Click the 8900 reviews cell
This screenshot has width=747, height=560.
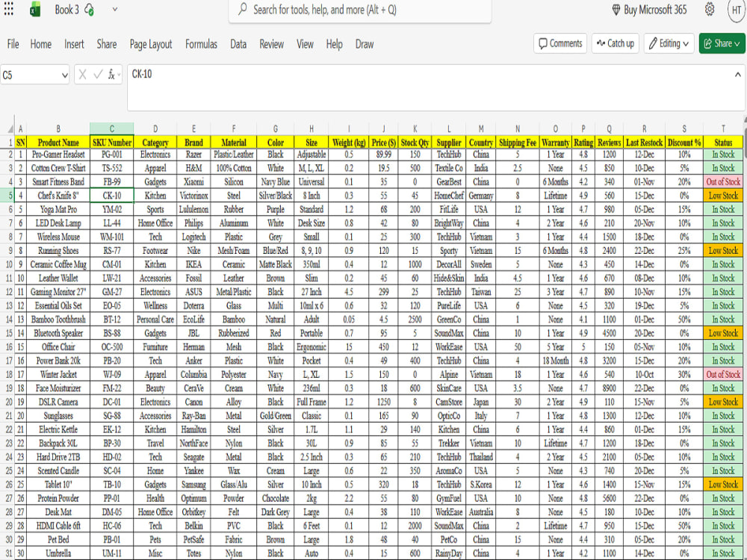tap(609, 388)
